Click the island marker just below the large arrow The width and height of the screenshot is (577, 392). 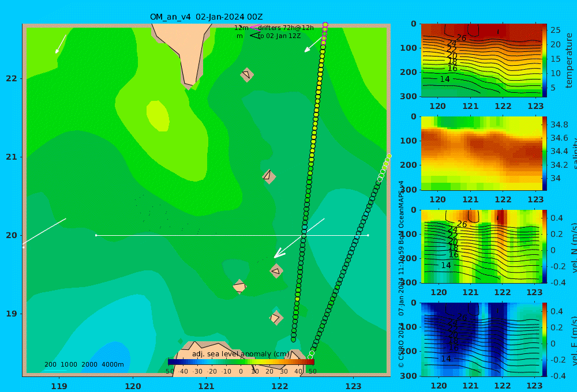pyautogui.click(x=276, y=271)
